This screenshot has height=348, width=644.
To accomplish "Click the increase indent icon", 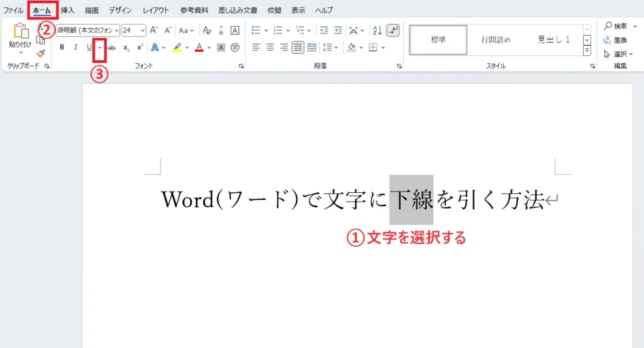I will 338,30.
